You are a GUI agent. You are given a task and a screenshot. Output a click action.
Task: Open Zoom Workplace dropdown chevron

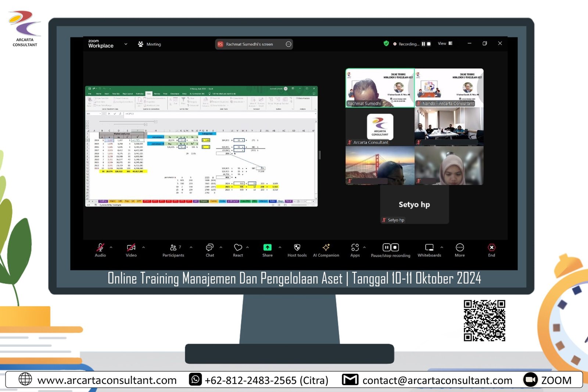click(x=126, y=44)
